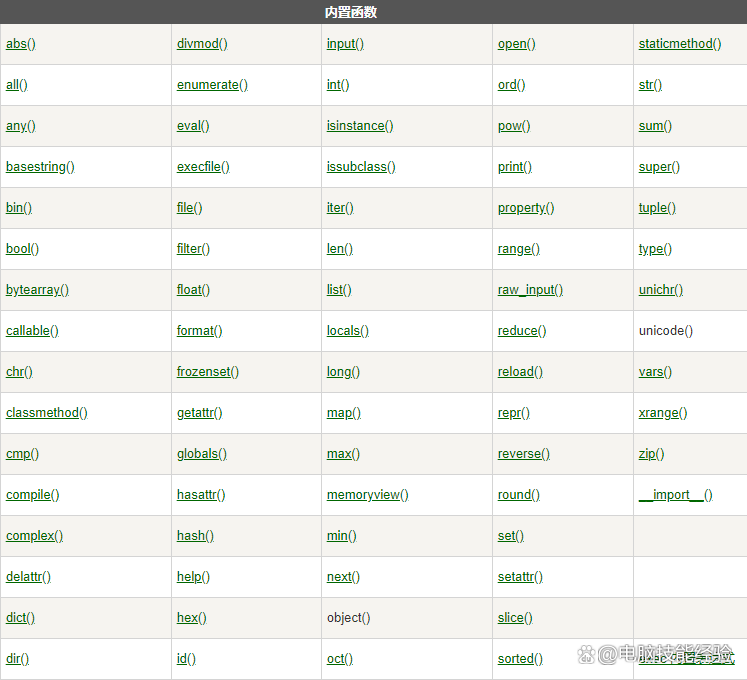
Task: Follow the staticmethod() link
Action: coord(680,44)
